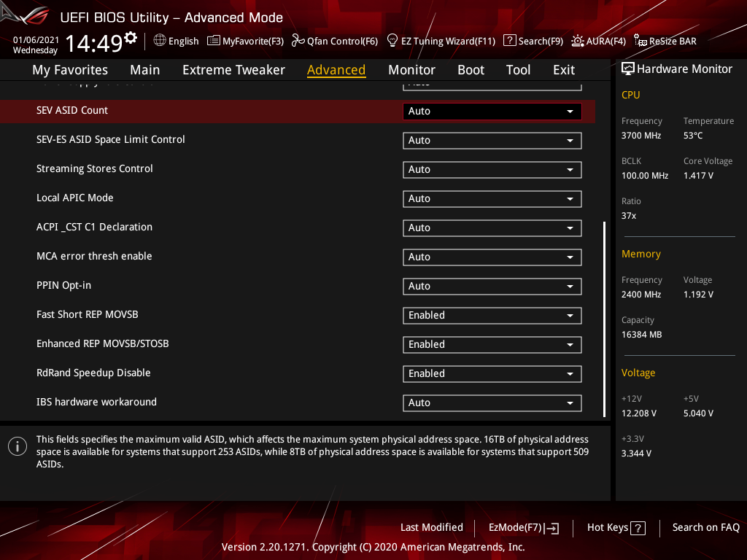Open RdRand Speedup Disable dropdown
Image resolution: width=747 pixels, height=560 pixels.
(492, 374)
